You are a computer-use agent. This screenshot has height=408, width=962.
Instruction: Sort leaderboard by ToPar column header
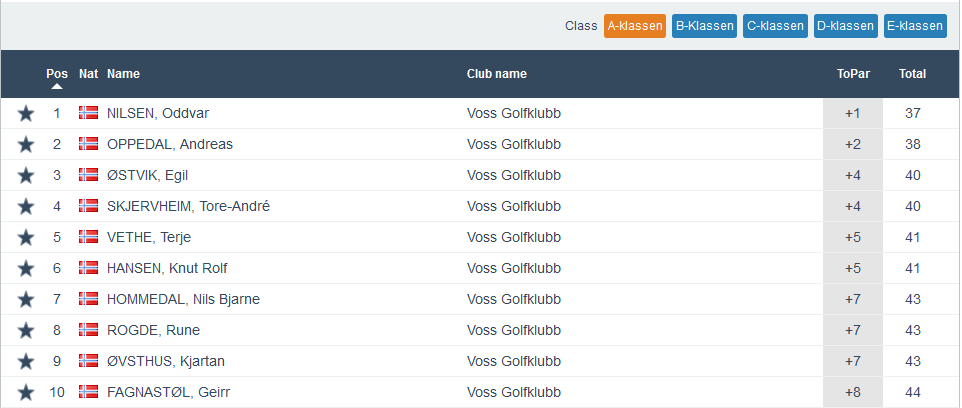pos(851,74)
